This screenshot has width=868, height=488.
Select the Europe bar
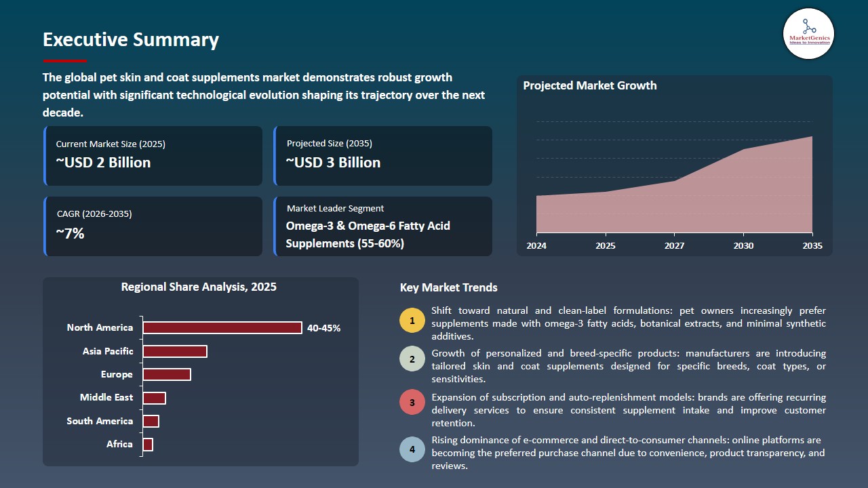166,374
